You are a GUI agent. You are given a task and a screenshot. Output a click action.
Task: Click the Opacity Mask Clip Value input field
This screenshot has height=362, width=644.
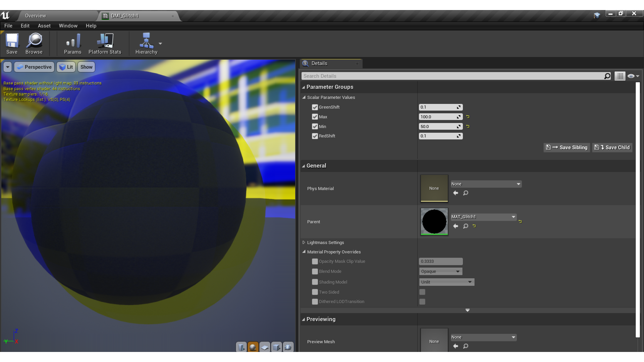[440, 261]
